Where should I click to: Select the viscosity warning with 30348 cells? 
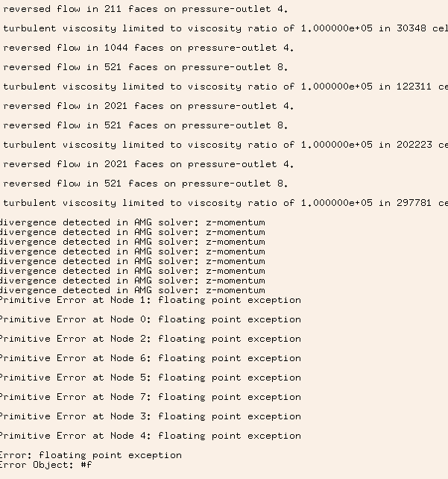[x=224, y=28]
